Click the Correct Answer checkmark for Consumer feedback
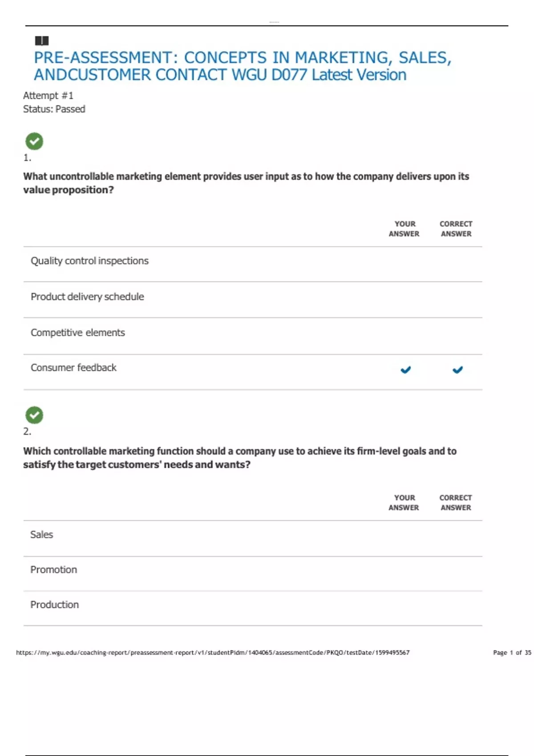The height and width of the screenshot is (756, 534). 457,370
